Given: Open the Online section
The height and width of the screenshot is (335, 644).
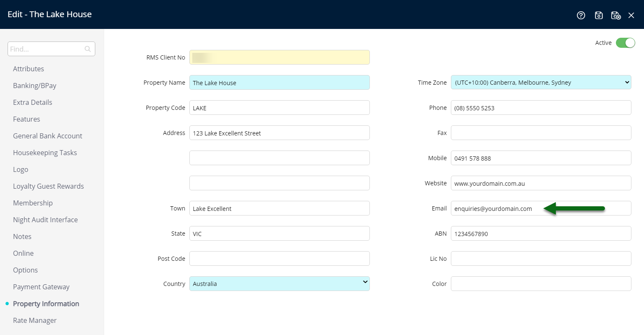Looking at the screenshot, I should click(x=23, y=253).
